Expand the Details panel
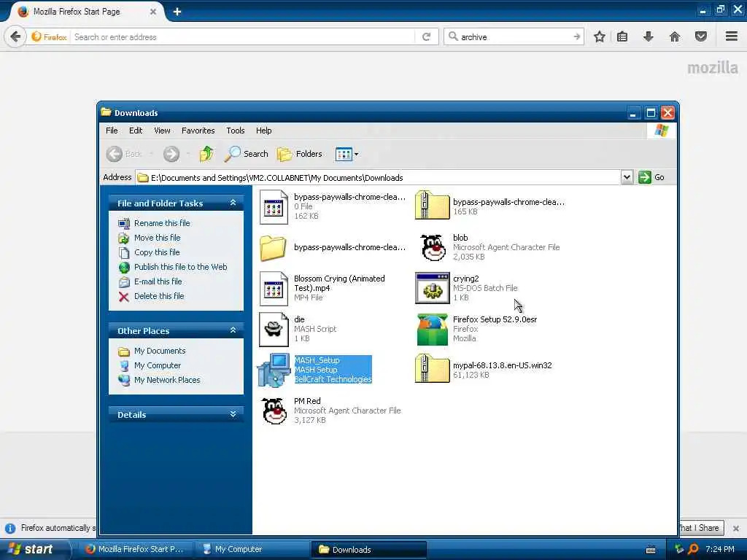This screenshot has height=560, width=747. 233,414
